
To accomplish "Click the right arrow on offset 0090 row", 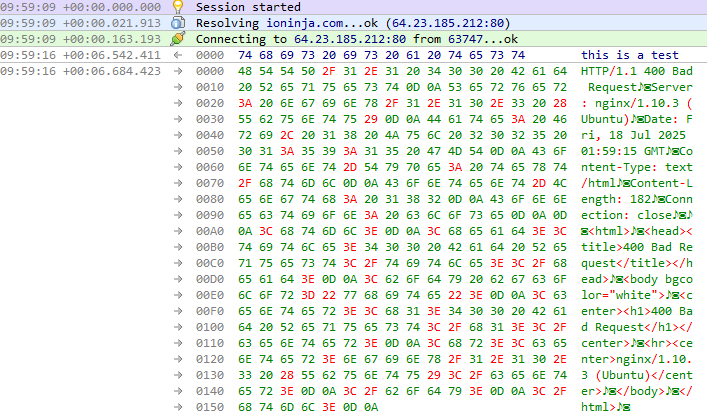I will point(178,215).
